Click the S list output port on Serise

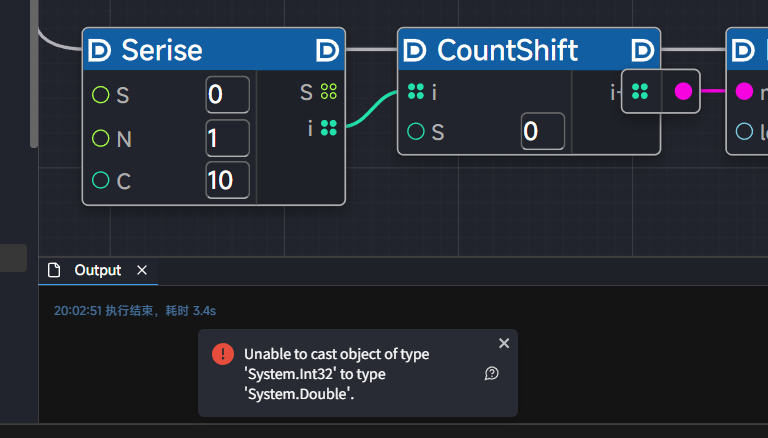click(x=329, y=93)
